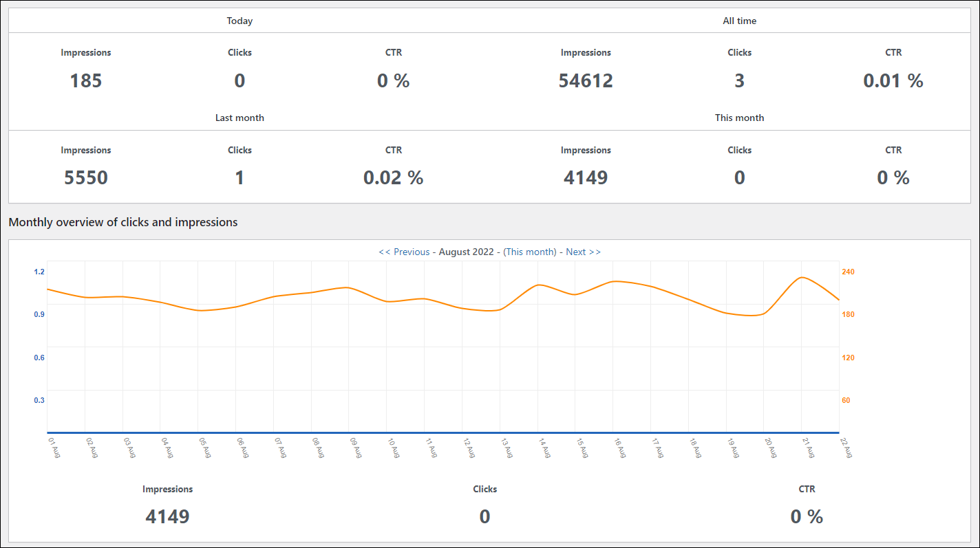
Task: Click Last month impressions value 5550
Action: [86, 178]
